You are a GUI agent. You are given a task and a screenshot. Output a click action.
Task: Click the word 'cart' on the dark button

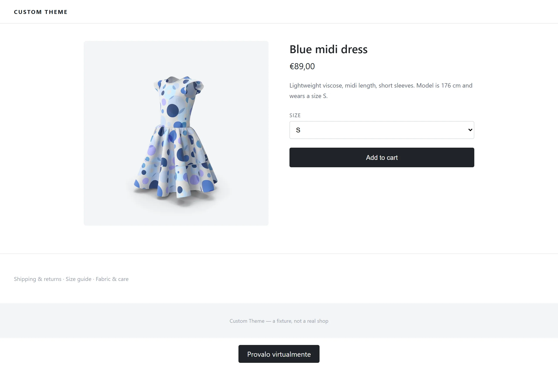(392, 158)
